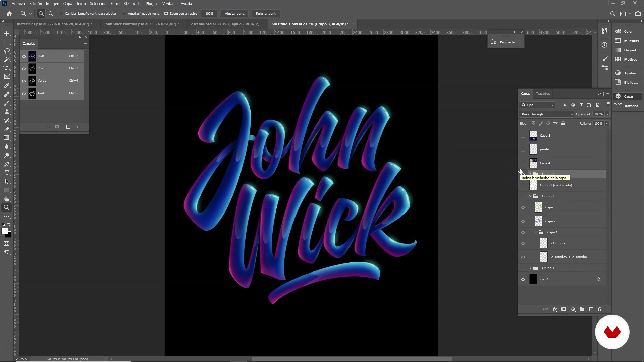This screenshot has height=362, width=644.
Task: Switch to the Trazados tab
Action: [x=543, y=94]
